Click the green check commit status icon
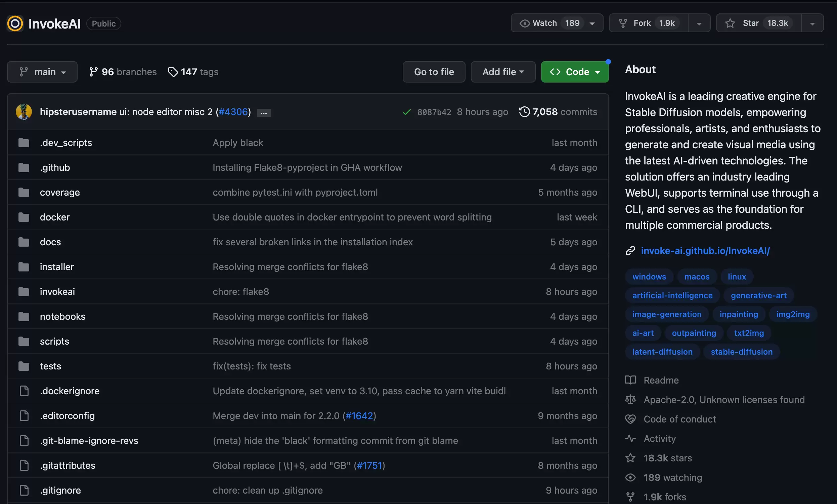This screenshot has width=837, height=504. (406, 112)
